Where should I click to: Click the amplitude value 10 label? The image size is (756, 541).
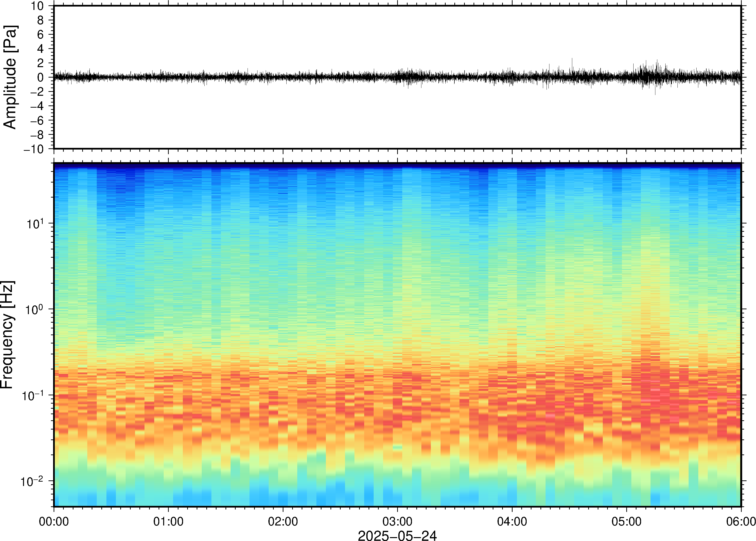37,6
